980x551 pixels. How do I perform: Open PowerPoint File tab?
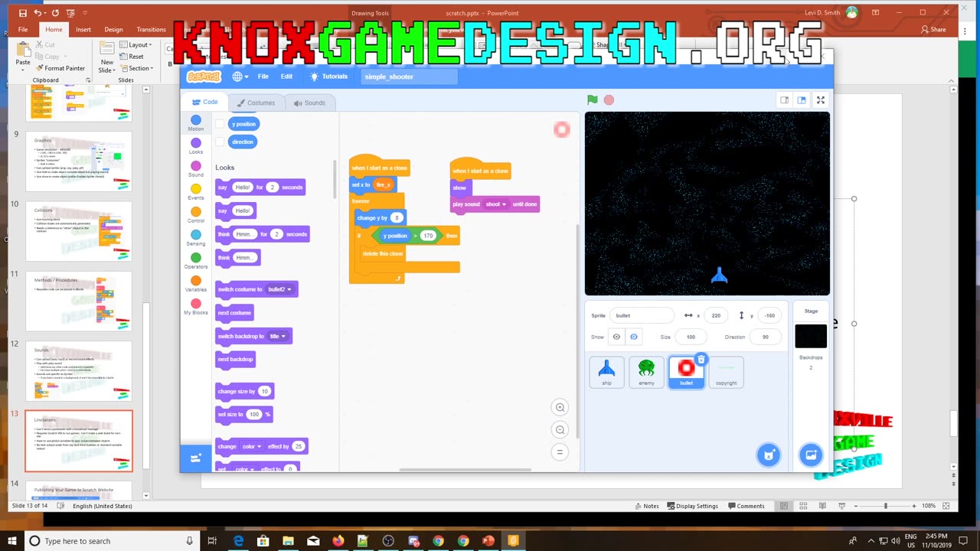tap(23, 29)
